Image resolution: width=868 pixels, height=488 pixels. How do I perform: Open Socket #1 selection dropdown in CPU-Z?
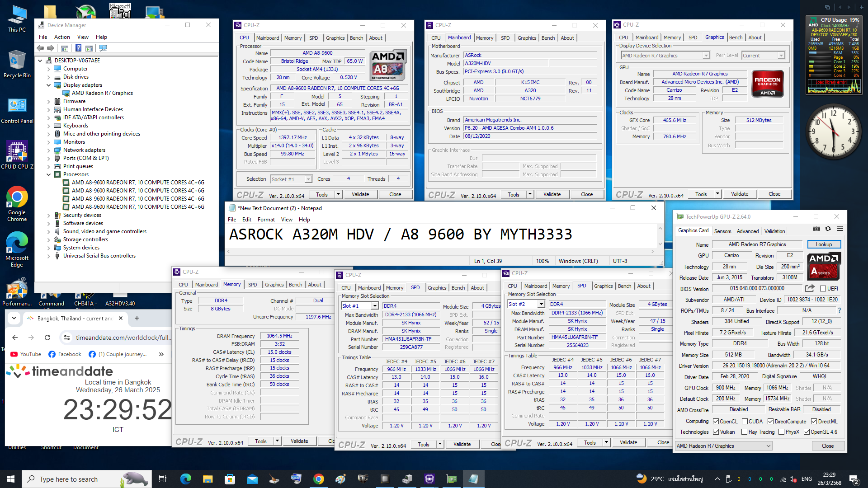(x=292, y=179)
